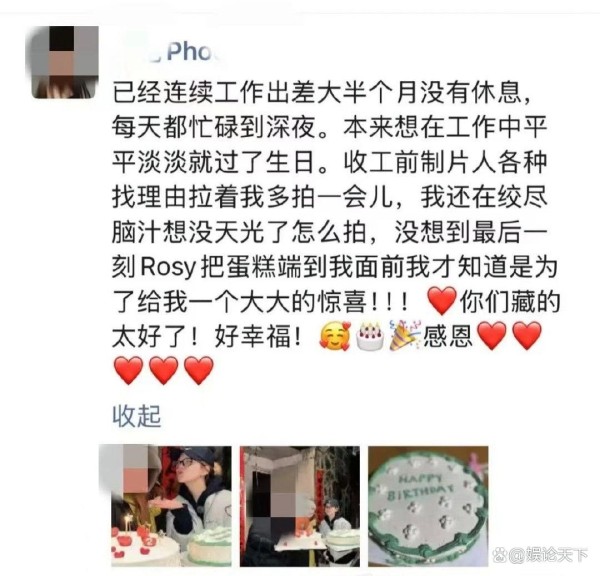Screen dimensions: 600x576
Task: Click the first heart on the last row
Action: pos(129,370)
